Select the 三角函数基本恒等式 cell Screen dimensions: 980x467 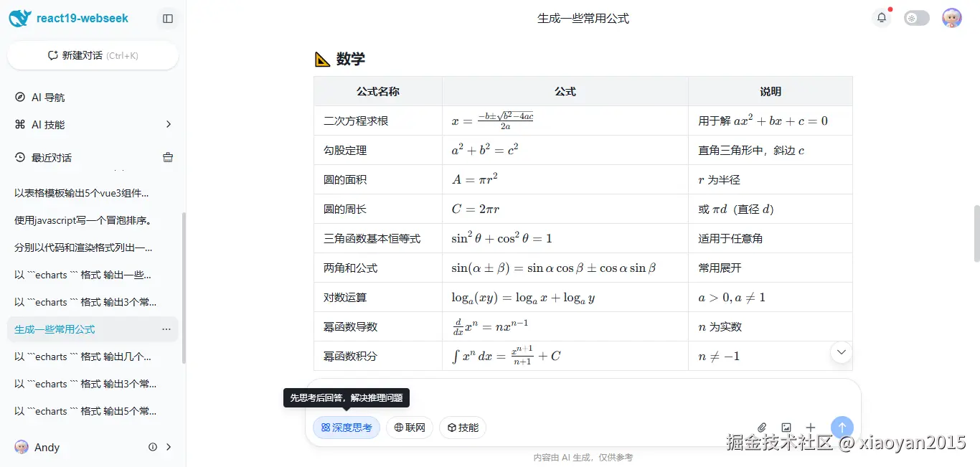click(378, 238)
